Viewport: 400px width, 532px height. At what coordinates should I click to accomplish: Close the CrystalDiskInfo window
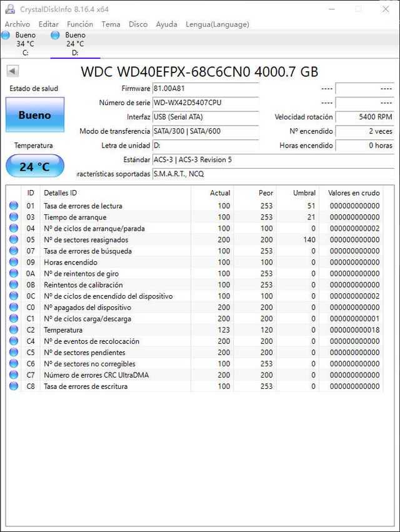point(386,9)
